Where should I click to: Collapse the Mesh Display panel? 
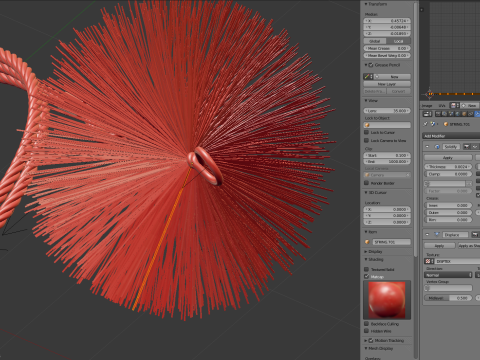click(x=366, y=348)
